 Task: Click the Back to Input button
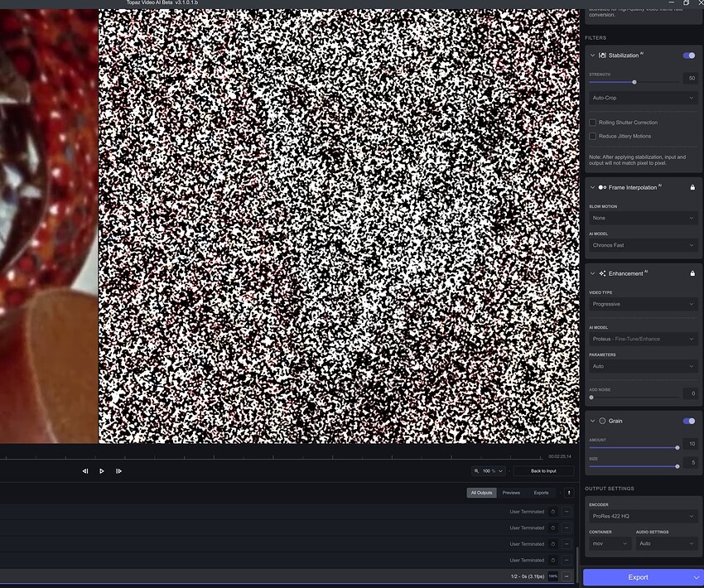click(x=543, y=471)
